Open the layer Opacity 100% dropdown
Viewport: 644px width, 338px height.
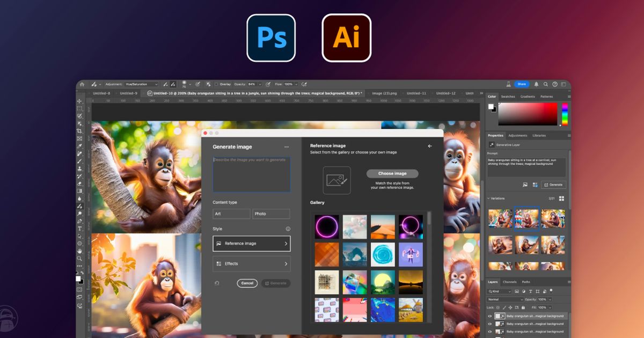click(x=550, y=299)
